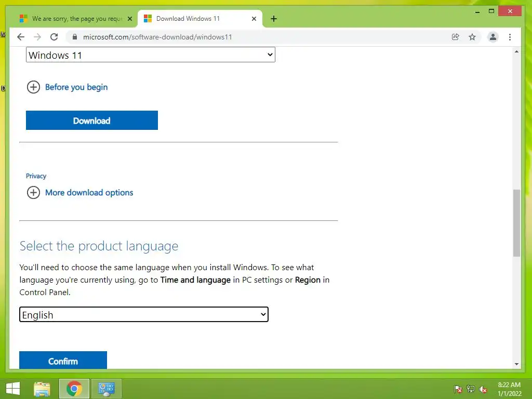This screenshot has width=532, height=399.
Task: Click the 'Before you begin' link
Action: [76, 87]
